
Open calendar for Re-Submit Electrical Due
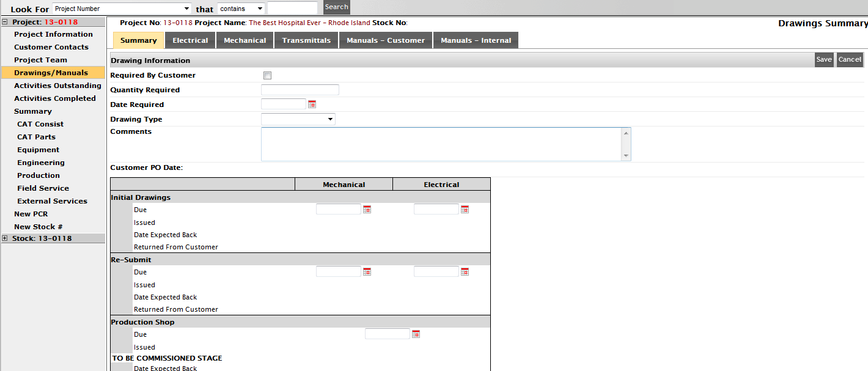click(465, 272)
